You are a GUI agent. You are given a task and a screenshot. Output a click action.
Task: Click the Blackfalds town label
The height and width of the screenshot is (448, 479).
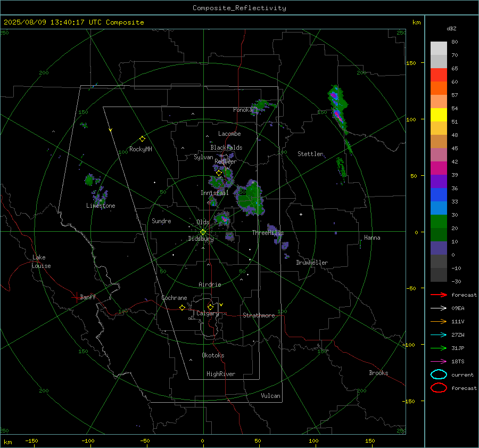[x=226, y=148]
